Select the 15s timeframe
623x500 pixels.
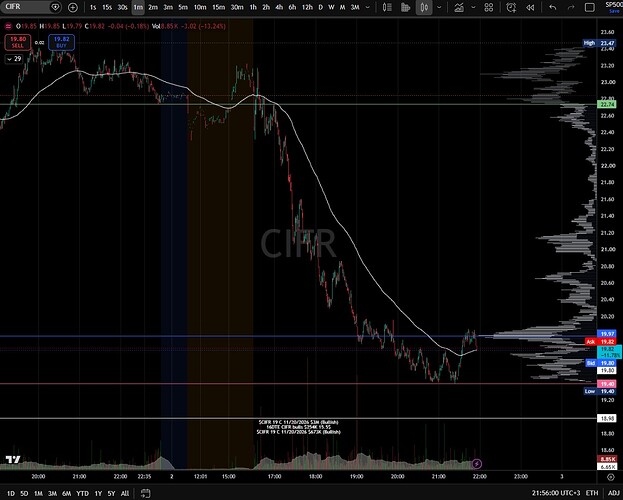pos(107,7)
